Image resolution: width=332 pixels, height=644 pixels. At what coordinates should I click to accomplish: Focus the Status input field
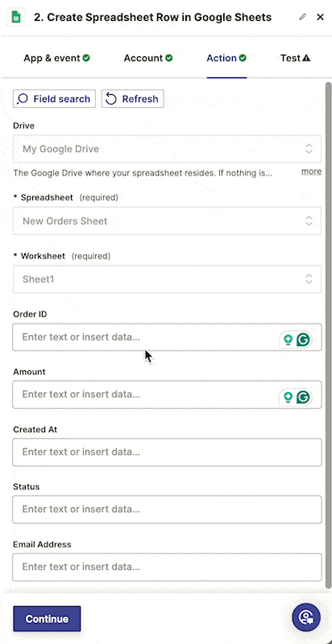tap(167, 510)
